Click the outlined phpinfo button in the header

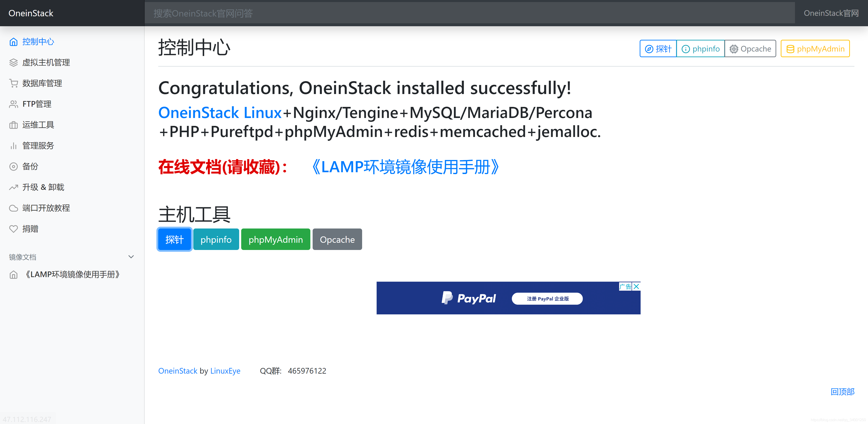tap(701, 49)
